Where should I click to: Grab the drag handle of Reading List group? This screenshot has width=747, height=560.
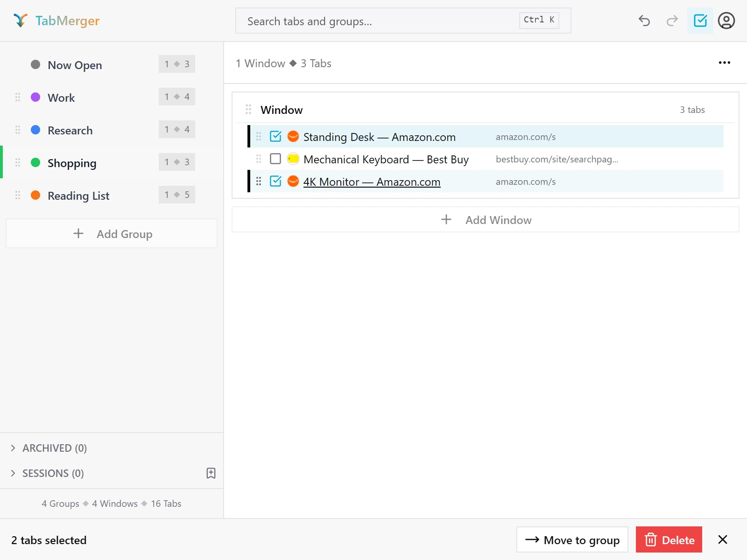18,195
